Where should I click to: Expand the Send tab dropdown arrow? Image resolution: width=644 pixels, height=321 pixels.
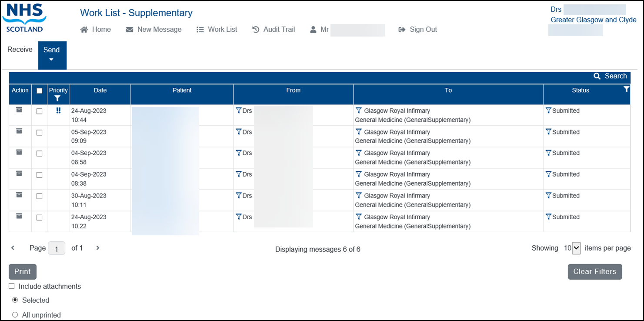[51, 60]
